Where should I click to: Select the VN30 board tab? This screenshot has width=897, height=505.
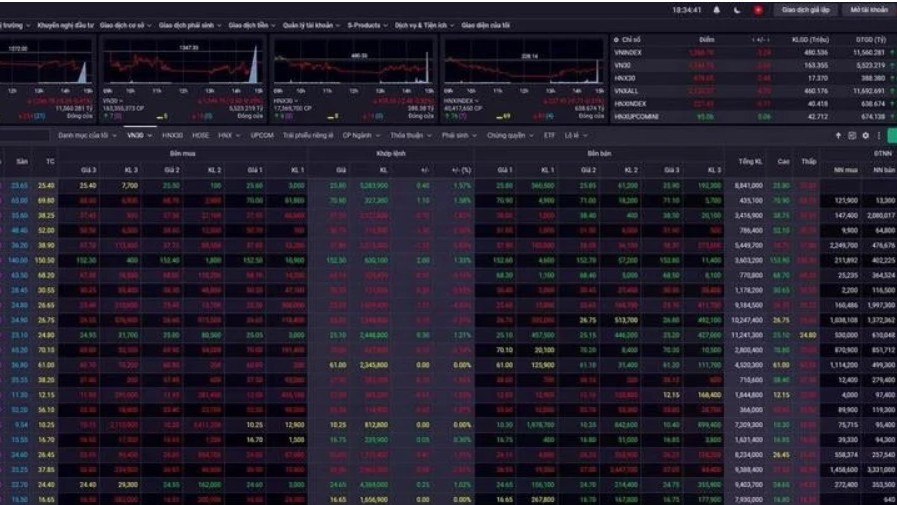(x=140, y=136)
